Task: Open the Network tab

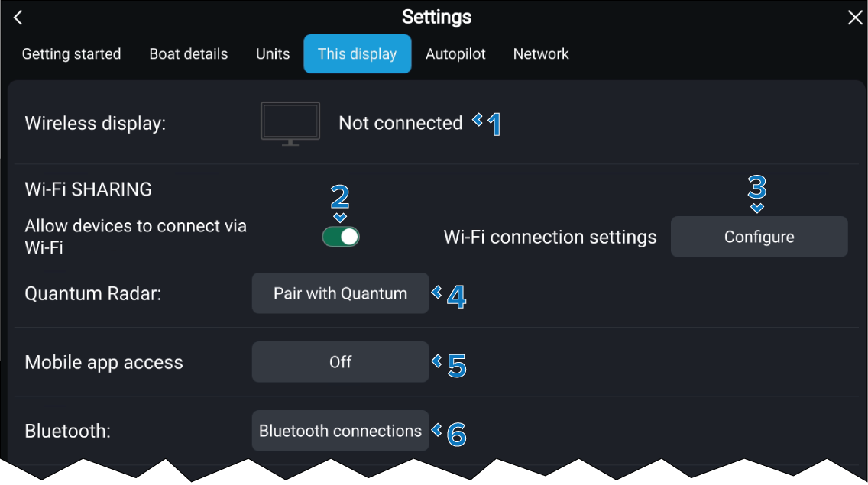Action: (x=541, y=54)
